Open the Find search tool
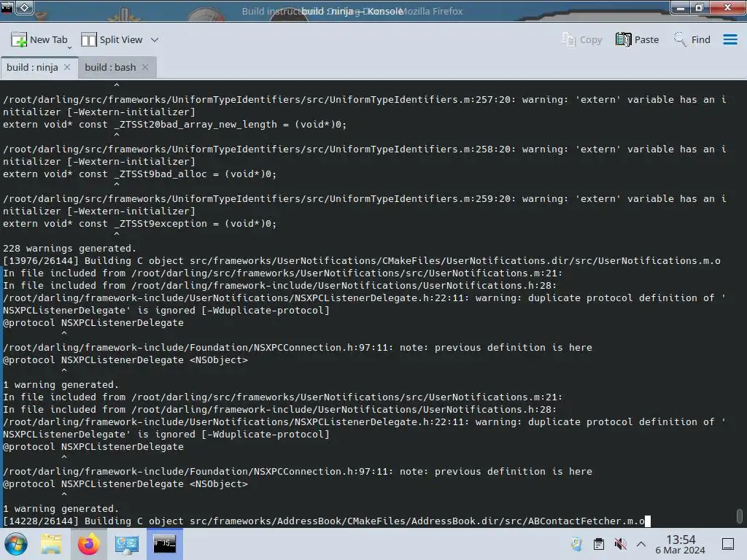747x560 pixels. (692, 39)
